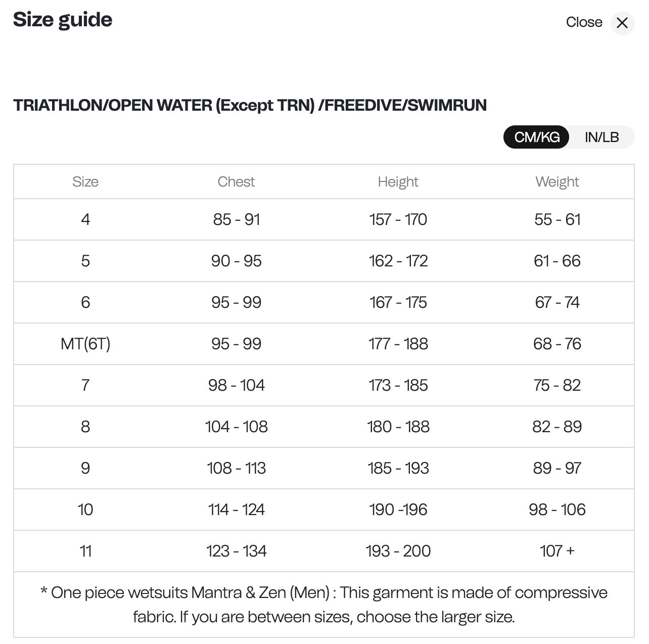Click the 107 + weight cell

coord(557,551)
